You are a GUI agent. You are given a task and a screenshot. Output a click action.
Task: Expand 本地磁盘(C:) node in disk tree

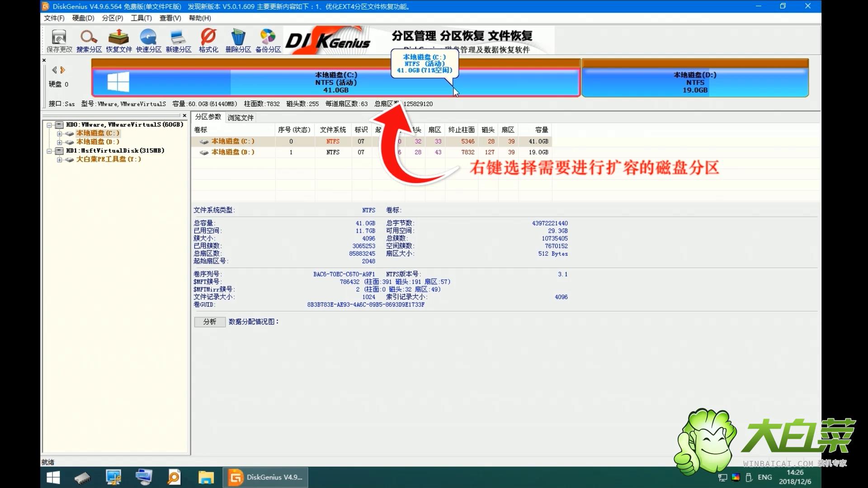tap(59, 134)
